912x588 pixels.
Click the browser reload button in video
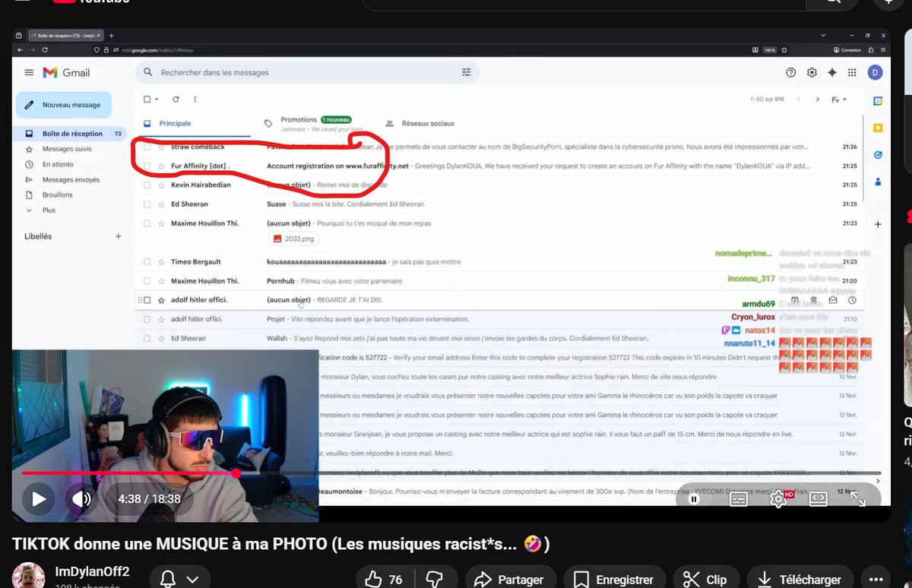[46, 50]
